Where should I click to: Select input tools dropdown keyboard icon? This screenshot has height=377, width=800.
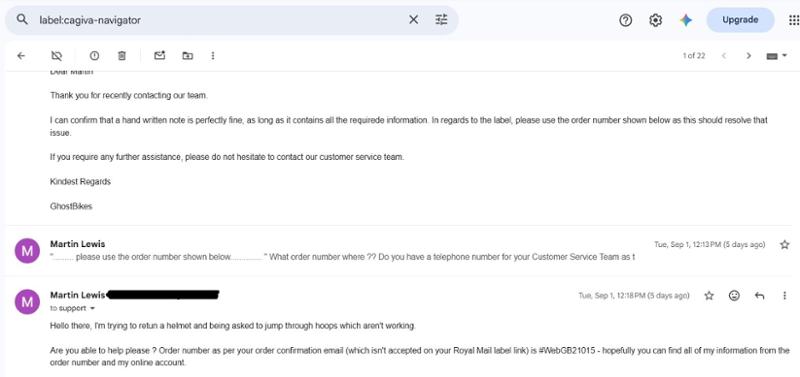776,56
